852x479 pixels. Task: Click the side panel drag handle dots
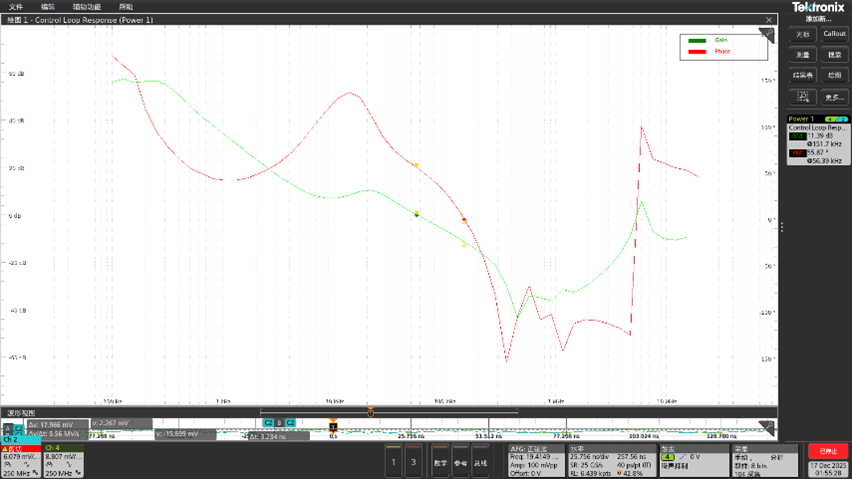(x=782, y=227)
